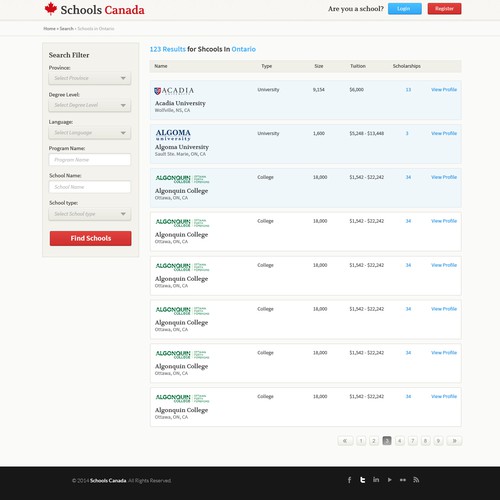The height and width of the screenshot is (500, 500).
Task: Sort by the Type column header
Action: tap(267, 66)
